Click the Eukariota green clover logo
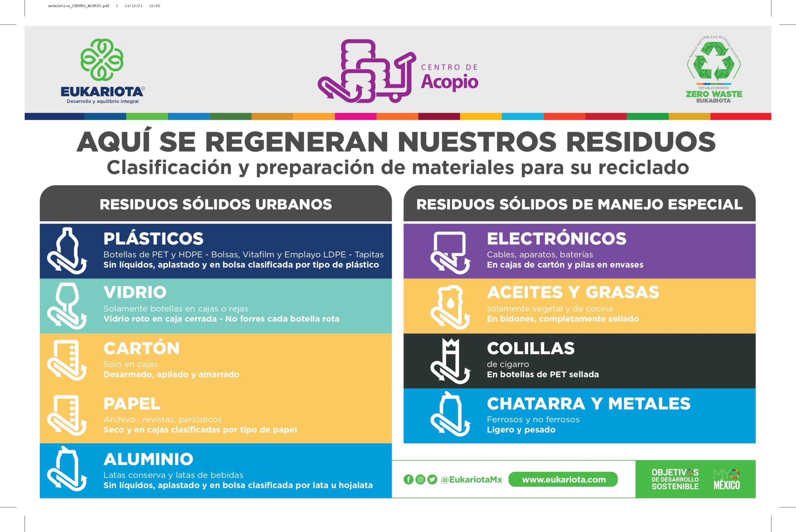This screenshot has height=532, width=796. (102, 60)
